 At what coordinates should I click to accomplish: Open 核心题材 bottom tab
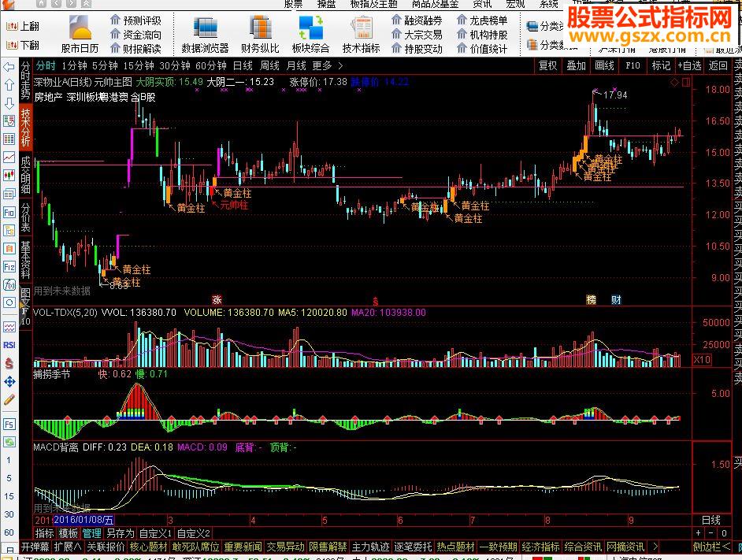tap(149, 547)
